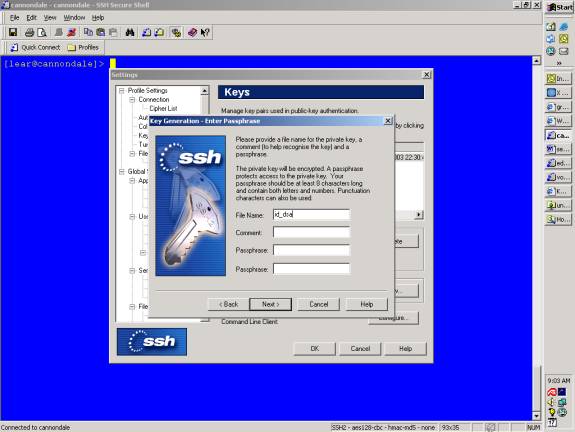
Task: Collapse the Connection tree node
Action: point(132,100)
